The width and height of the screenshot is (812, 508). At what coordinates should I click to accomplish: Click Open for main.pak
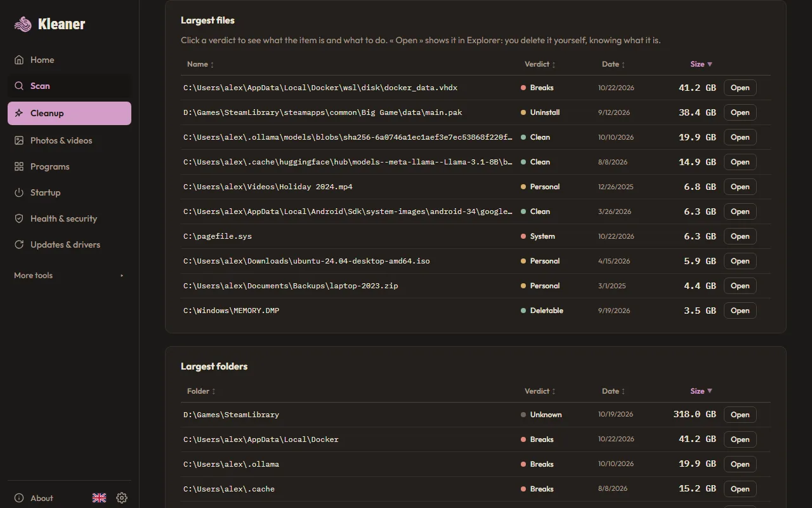(x=740, y=112)
